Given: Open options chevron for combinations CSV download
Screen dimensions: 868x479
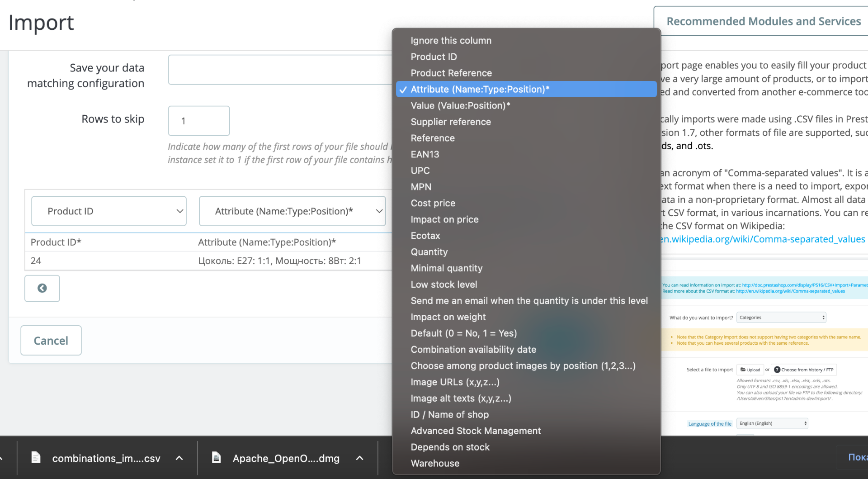Looking at the screenshot, I should click(179, 458).
